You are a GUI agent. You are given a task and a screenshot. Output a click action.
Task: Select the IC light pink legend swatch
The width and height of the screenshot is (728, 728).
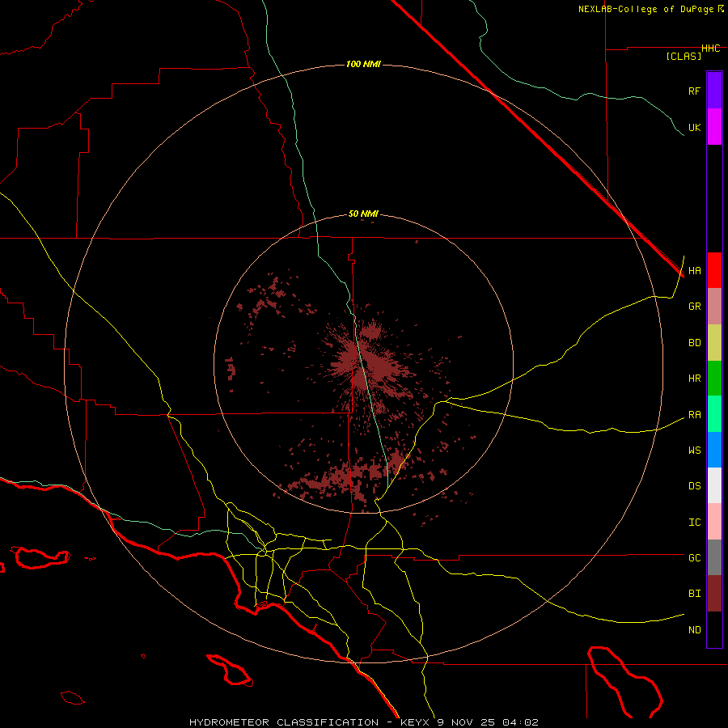pyautogui.click(x=714, y=522)
